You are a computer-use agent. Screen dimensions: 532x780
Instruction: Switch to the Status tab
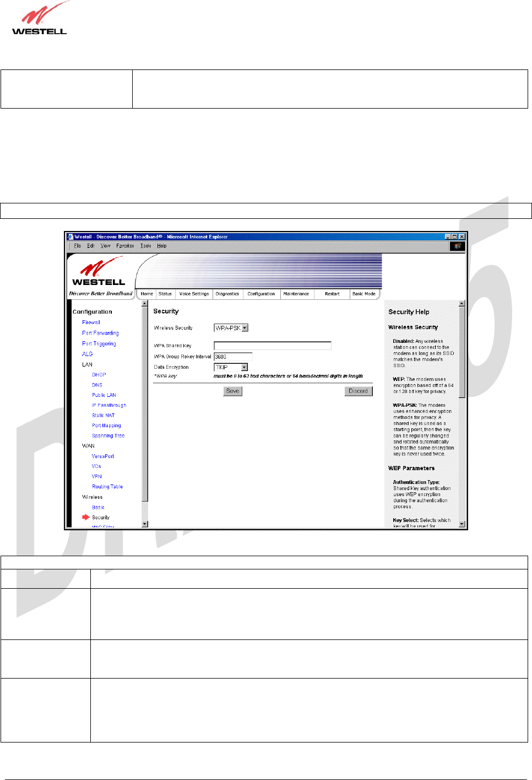point(165,294)
